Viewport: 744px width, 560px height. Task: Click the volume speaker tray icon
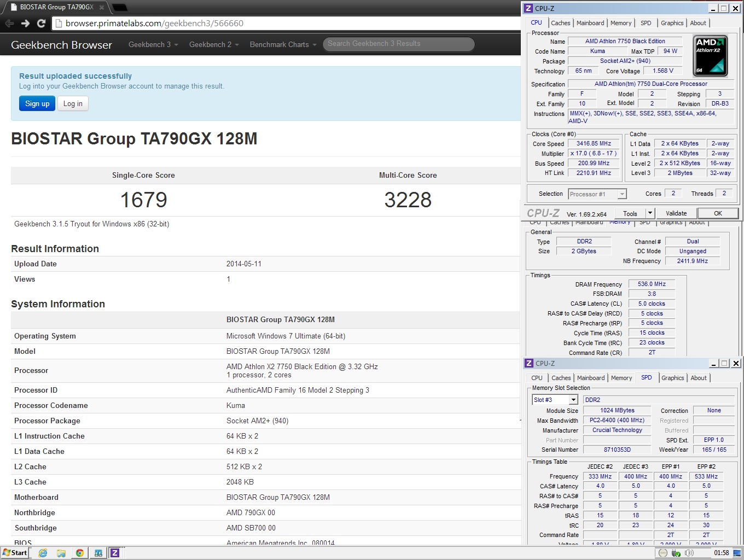tap(689, 553)
